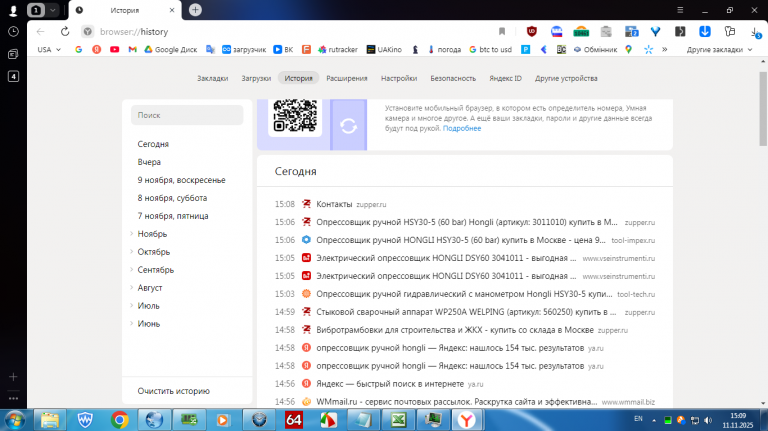
Task: Open the погода bookmark
Action: click(444, 49)
